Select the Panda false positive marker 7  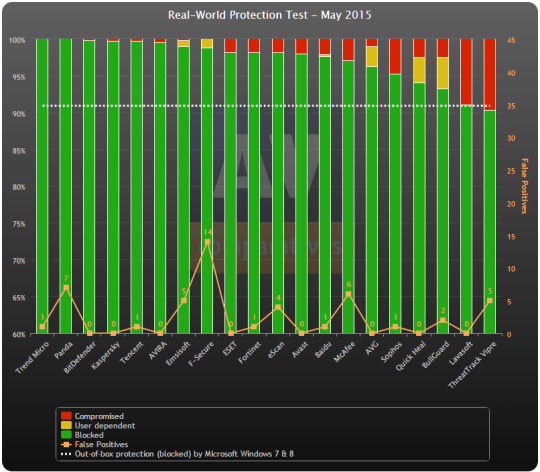click(x=66, y=288)
